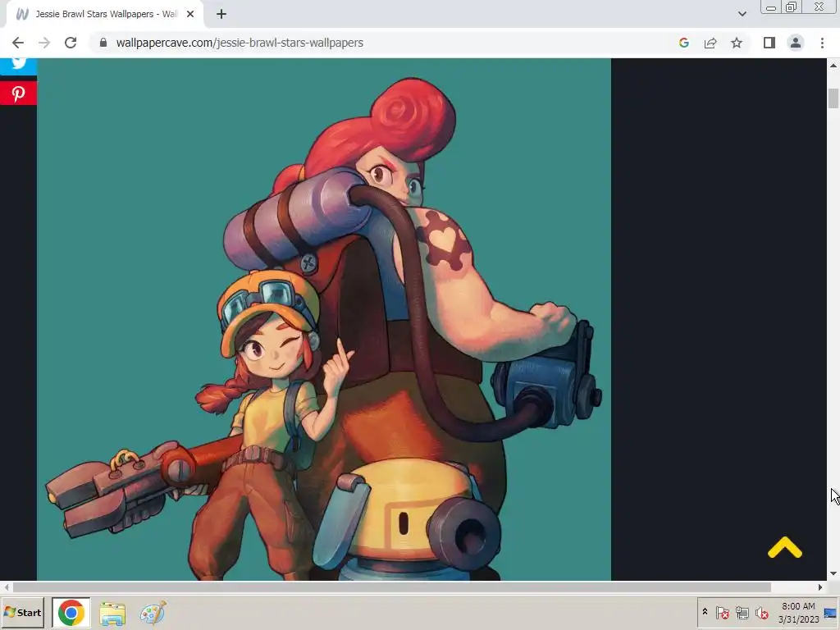
Task: Close the Jessie Brawl Stars Wallpapers tab
Action: click(190, 14)
